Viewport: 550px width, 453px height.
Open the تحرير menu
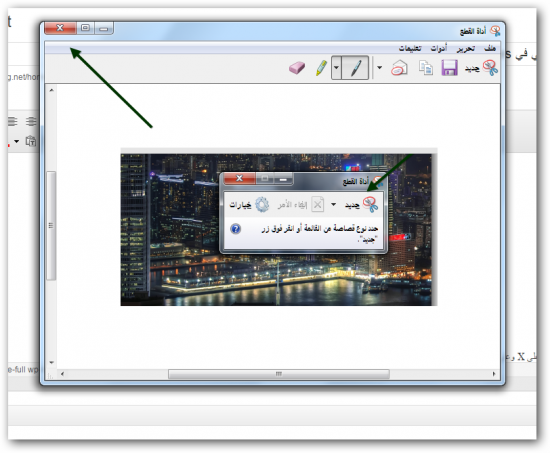(x=466, y=48)
